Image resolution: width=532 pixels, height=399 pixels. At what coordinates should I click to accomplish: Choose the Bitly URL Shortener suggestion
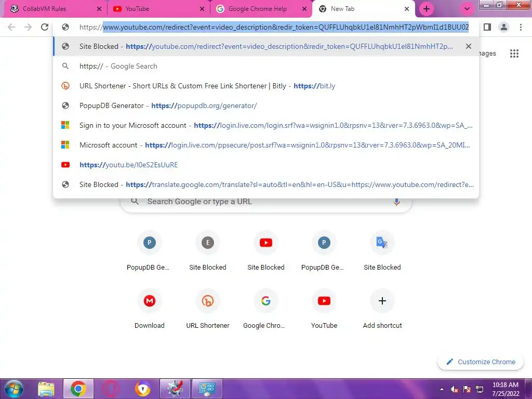click(x=266, y=86)
